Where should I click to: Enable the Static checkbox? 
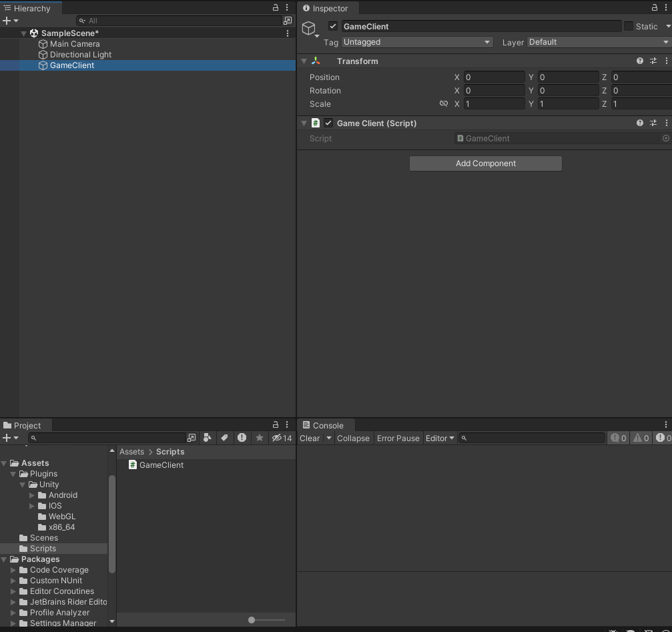[629, 26]
